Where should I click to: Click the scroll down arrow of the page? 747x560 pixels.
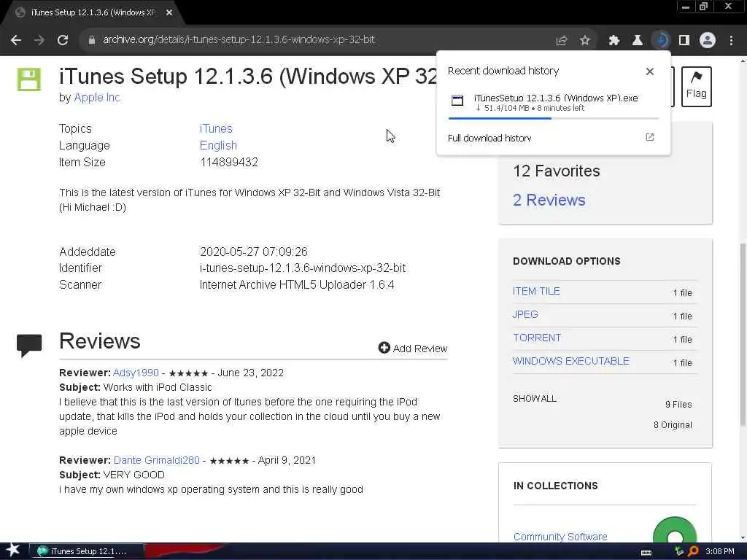point(743,537)
